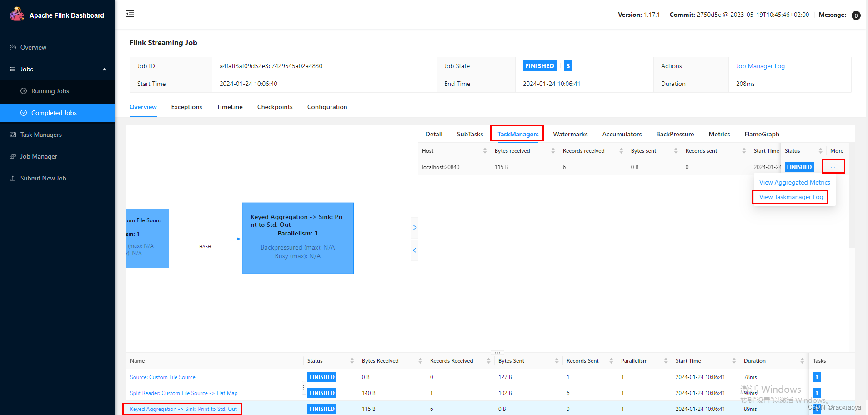Click the Task Managers schedule icon
868x415 pixels.
click(13, 135)
